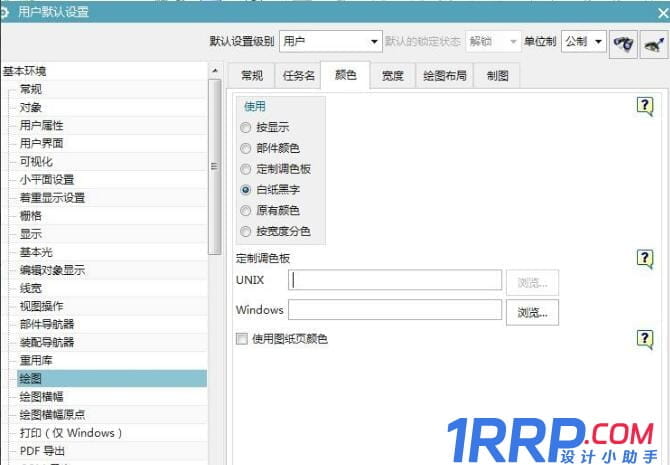The width and height of the screenshot is (670, 465).
Task: Select 常规 in the tree
Action: click(x=31, y=89)
